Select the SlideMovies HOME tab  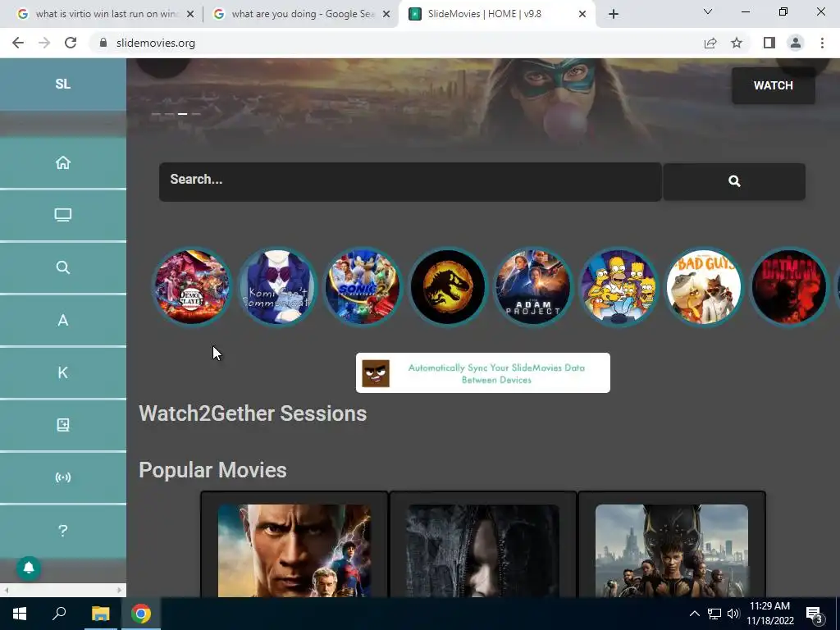pos(485,14)
